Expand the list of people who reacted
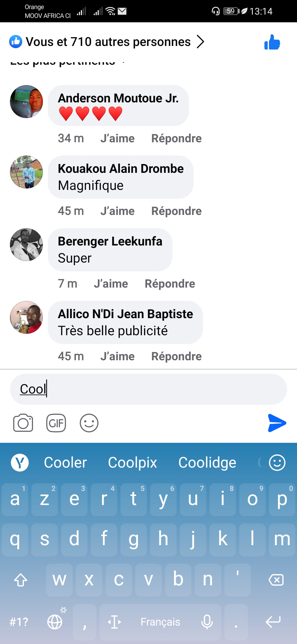Image resolution: width=297 pixels, height=644 pixels. pyautogui.click(x=107, y=42)
